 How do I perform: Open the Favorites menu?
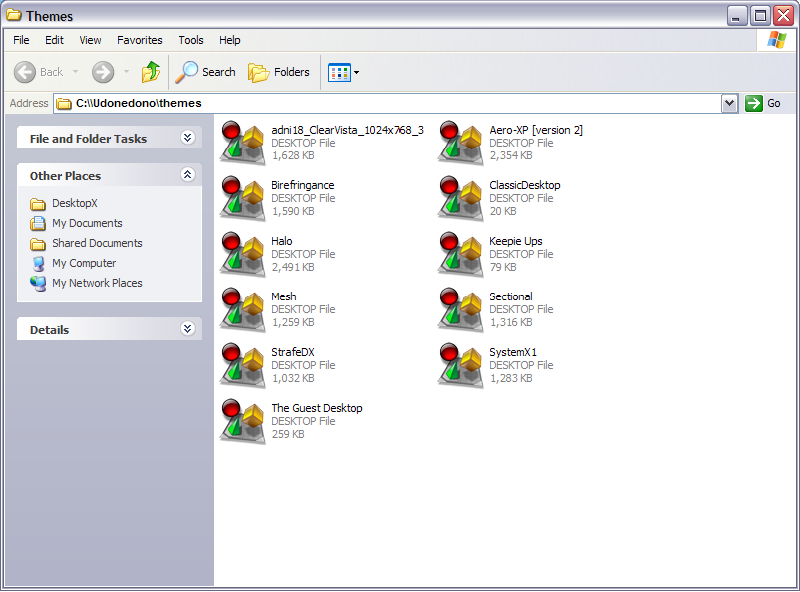(x=139, y=40)
